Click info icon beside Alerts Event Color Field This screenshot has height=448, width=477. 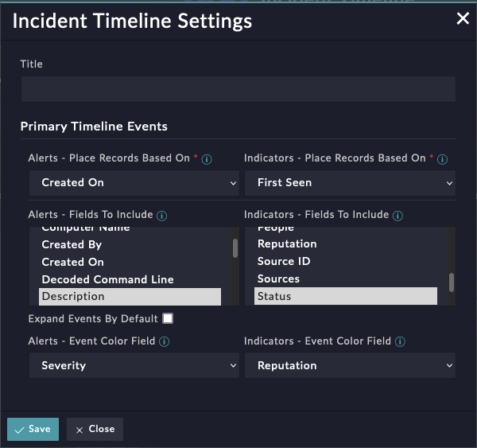point(164,342)
